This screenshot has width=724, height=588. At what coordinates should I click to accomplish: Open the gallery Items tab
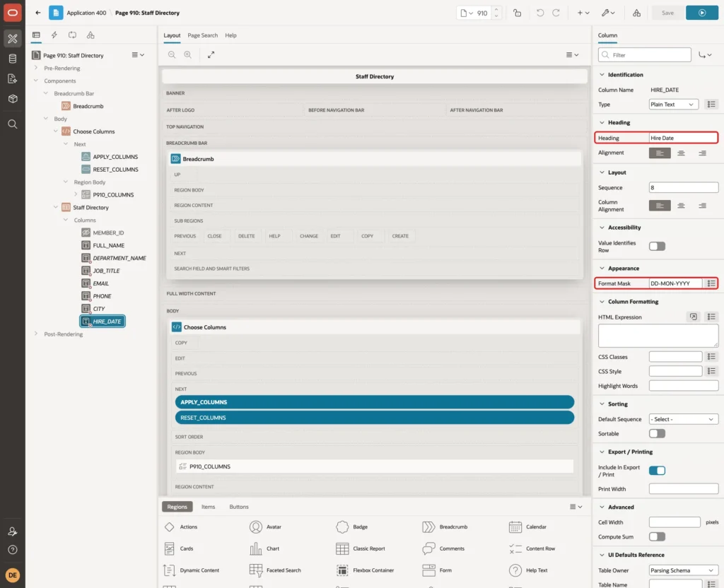[x=209, y=507]
